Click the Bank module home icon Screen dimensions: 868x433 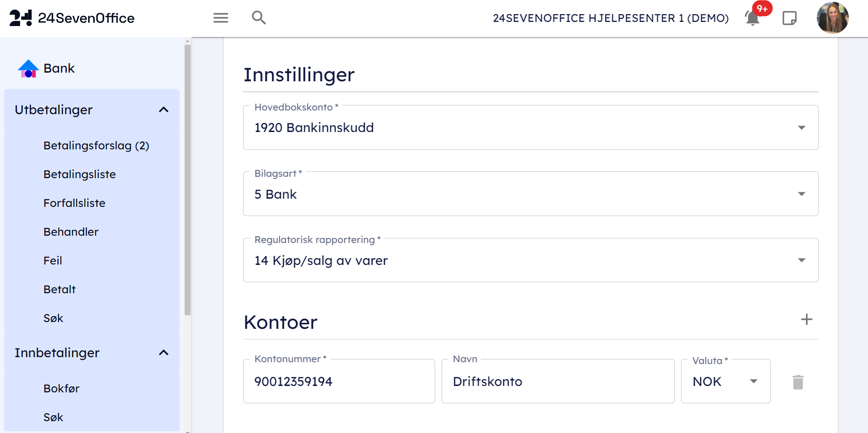point(28,69)
